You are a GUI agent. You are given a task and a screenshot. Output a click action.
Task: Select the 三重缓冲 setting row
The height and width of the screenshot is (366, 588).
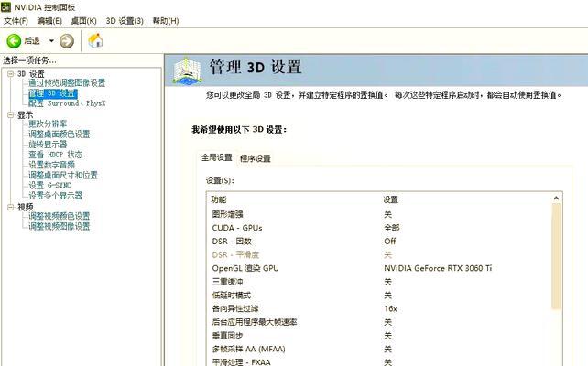[379, 282]
